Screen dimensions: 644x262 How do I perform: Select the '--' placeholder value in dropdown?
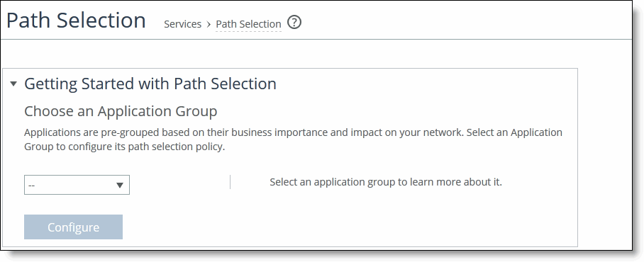pos(32,186)
